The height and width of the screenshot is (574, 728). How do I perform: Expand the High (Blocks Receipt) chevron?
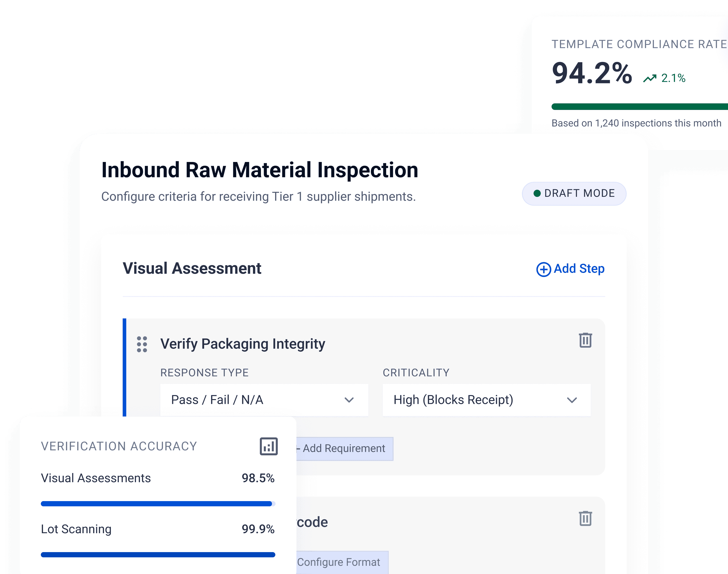pos(572,400)
